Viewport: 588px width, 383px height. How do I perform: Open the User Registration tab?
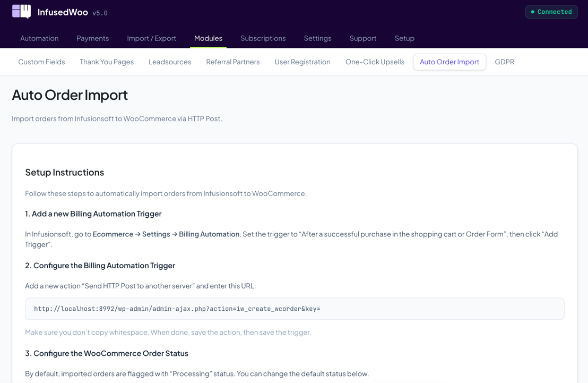pos(302,62)
